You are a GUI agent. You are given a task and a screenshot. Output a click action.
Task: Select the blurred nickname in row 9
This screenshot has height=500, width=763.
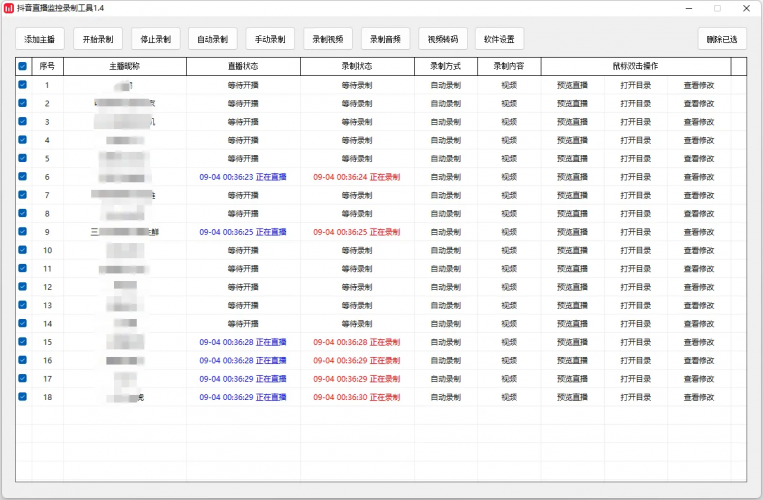125,232
